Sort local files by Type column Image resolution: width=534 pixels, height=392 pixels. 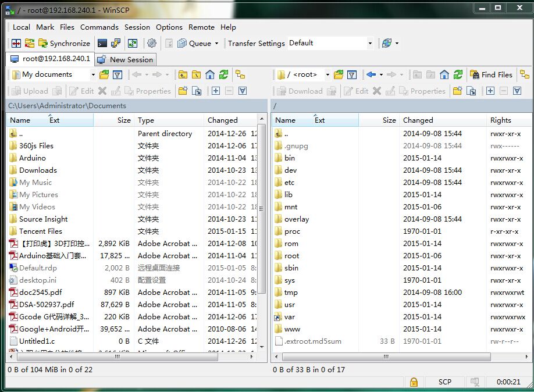pyautogui.click(x=169, y=120)
